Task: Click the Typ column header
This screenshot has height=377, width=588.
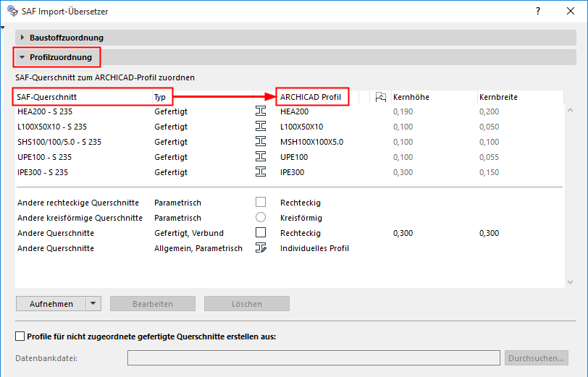Action: tap(203, 97)
